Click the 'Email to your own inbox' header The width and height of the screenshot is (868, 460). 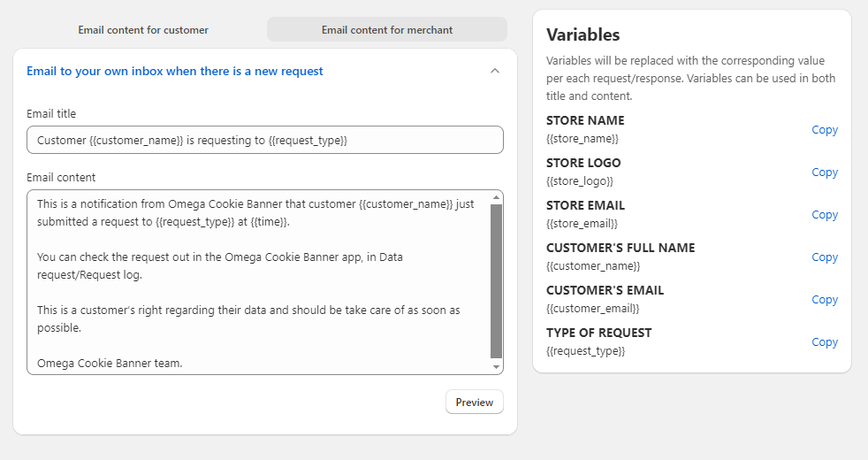pos(175,71)
